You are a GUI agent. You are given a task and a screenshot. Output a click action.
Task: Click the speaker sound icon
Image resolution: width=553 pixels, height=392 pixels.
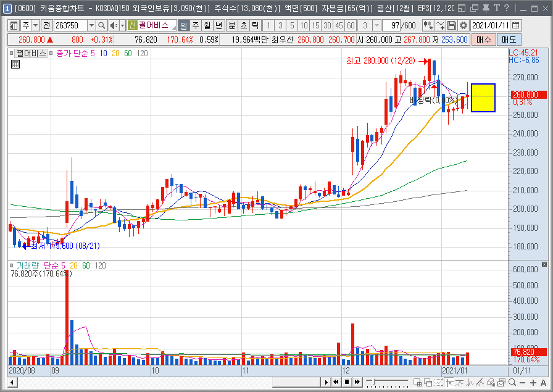(114, 25)
